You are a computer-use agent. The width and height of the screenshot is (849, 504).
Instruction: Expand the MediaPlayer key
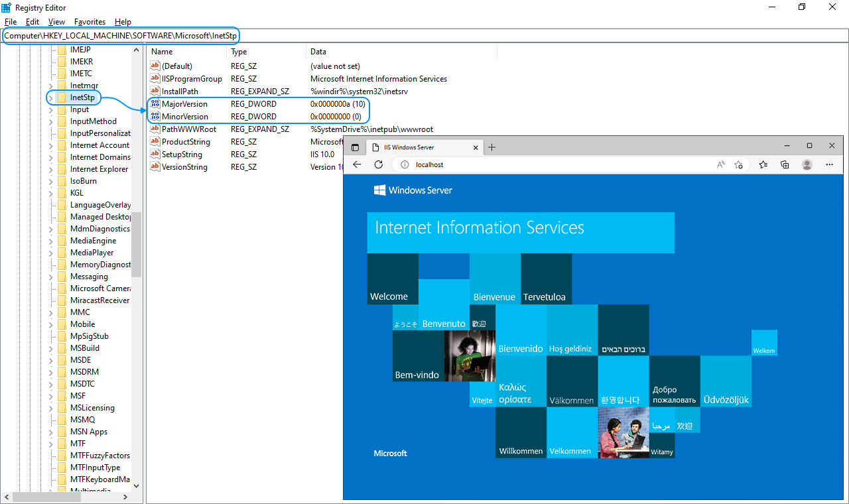[x=51, y=253]
